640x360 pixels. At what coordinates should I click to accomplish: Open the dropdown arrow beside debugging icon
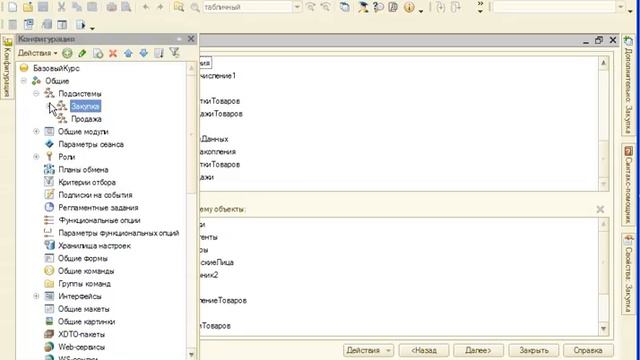93,28
